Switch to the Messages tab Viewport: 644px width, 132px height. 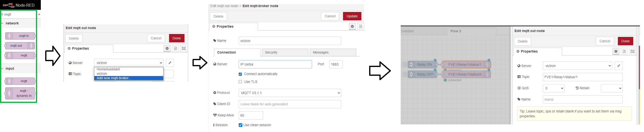click(333, 53)
